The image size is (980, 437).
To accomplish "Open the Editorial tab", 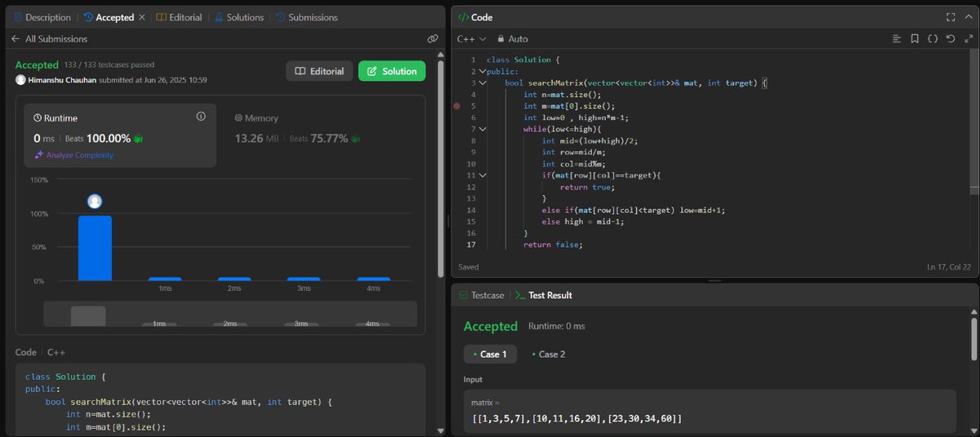I will click(x=179, y=17).
